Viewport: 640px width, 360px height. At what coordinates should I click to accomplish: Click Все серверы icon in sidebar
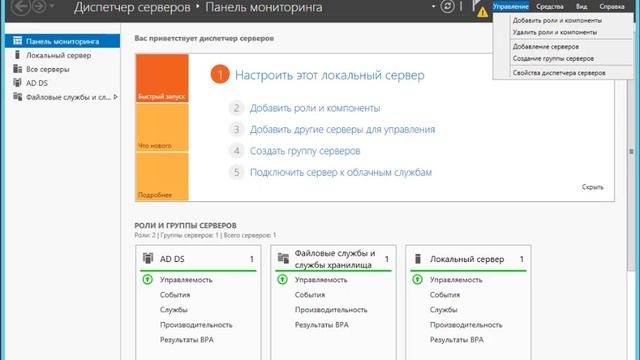pyautogui.click(x=17, y=69)
